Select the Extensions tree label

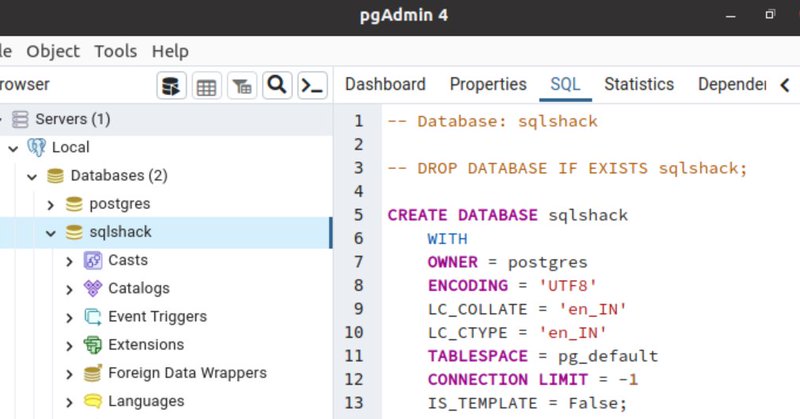(146, 345)
